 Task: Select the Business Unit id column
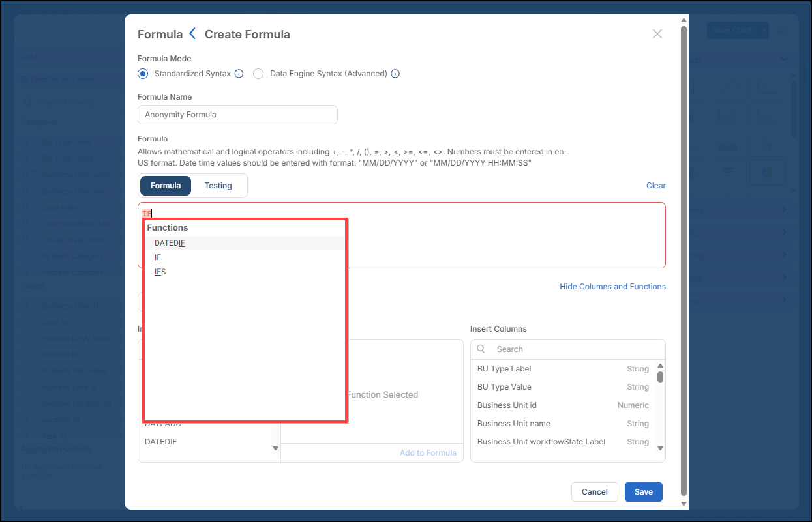(x=564, y=405)
